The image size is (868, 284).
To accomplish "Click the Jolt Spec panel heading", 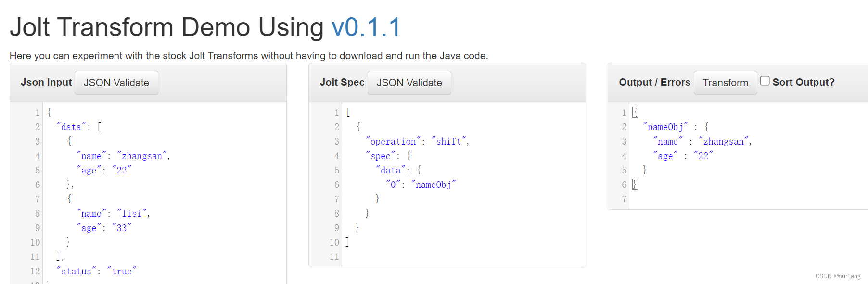I will (x=342, y=82).
